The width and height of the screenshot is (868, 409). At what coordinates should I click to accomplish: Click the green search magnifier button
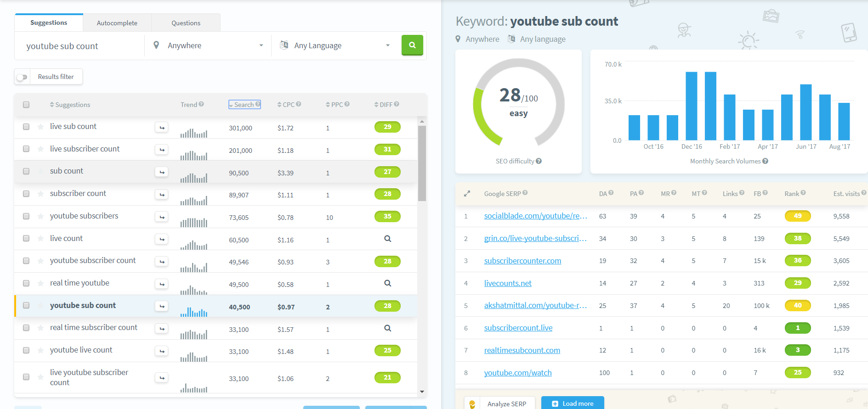[412, 45]
